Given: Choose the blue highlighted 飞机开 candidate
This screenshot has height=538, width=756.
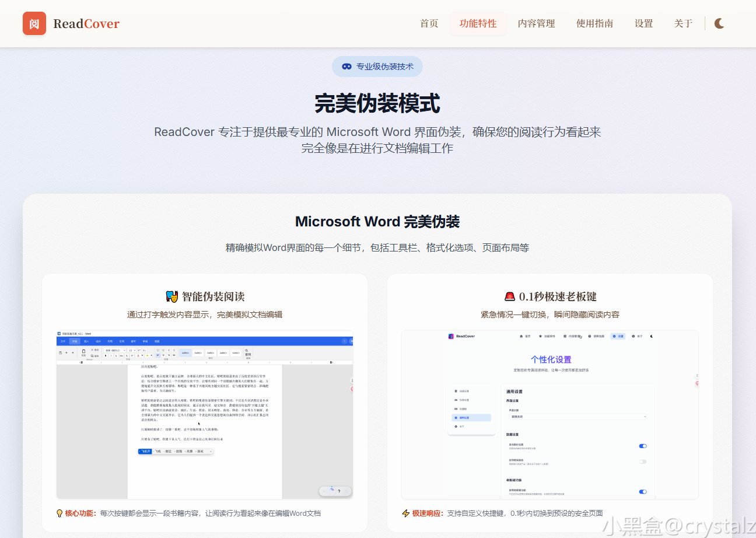Looking at the screenshot, I should tap(145, 451).
